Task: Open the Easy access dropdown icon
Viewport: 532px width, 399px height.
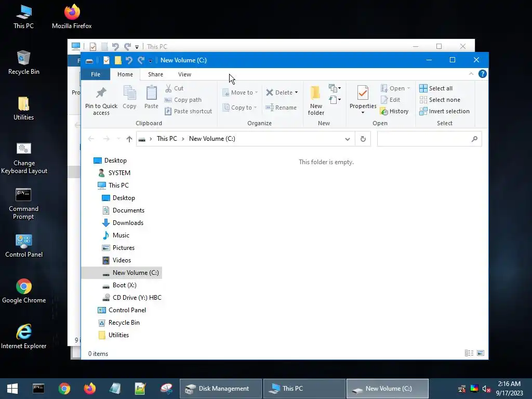Action: coord(335,99)
